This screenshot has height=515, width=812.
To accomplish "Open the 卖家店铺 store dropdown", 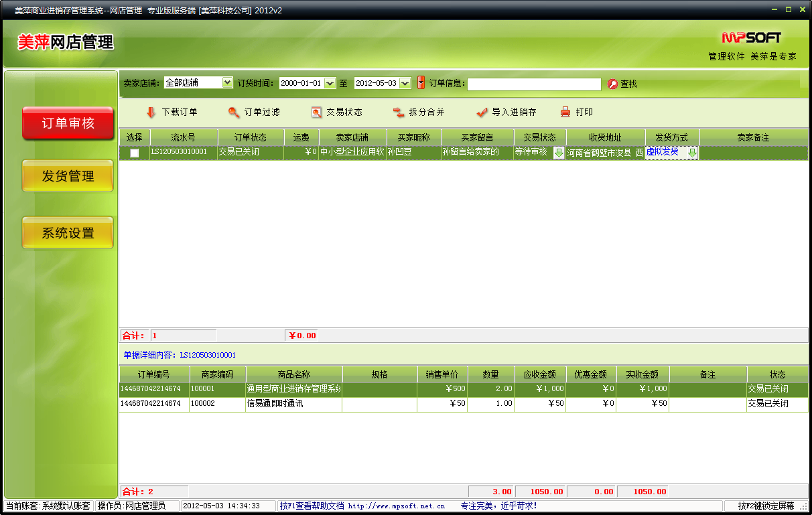I will pos(227,83).
